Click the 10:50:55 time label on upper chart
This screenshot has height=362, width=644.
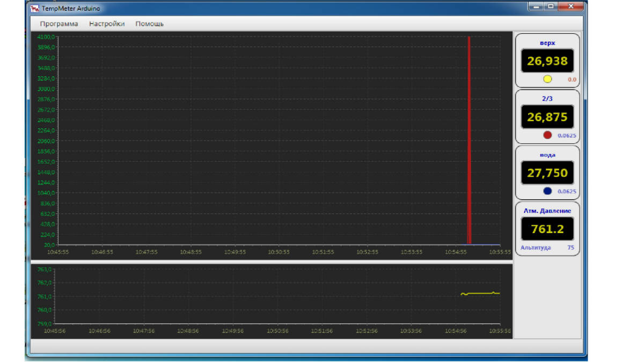pyautogui.click(x=279, y=252)
